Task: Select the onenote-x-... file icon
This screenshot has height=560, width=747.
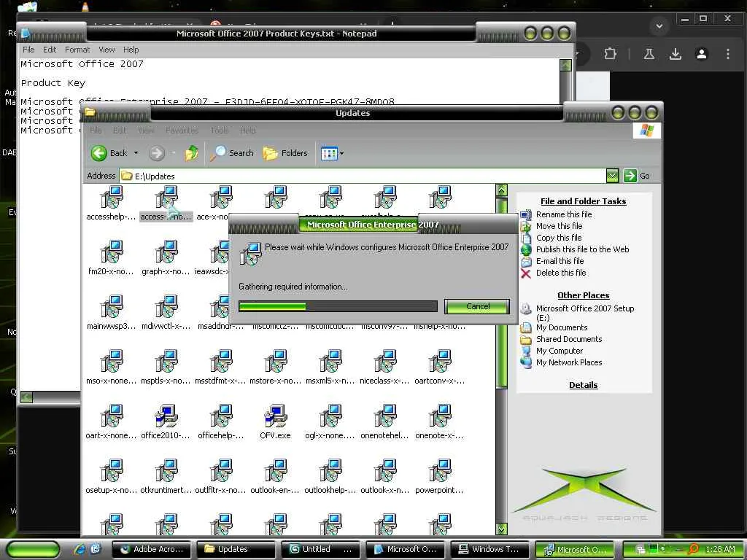Action: coord(439,416)
